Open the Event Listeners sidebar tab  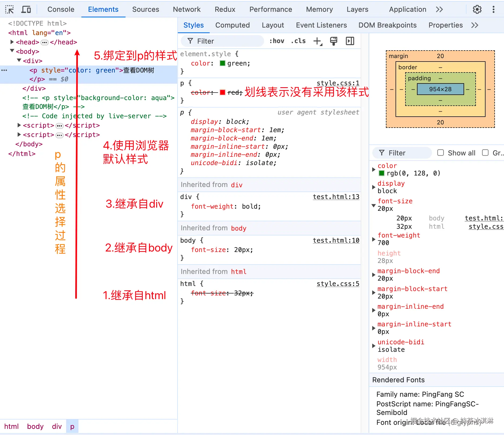click(321, 25)
